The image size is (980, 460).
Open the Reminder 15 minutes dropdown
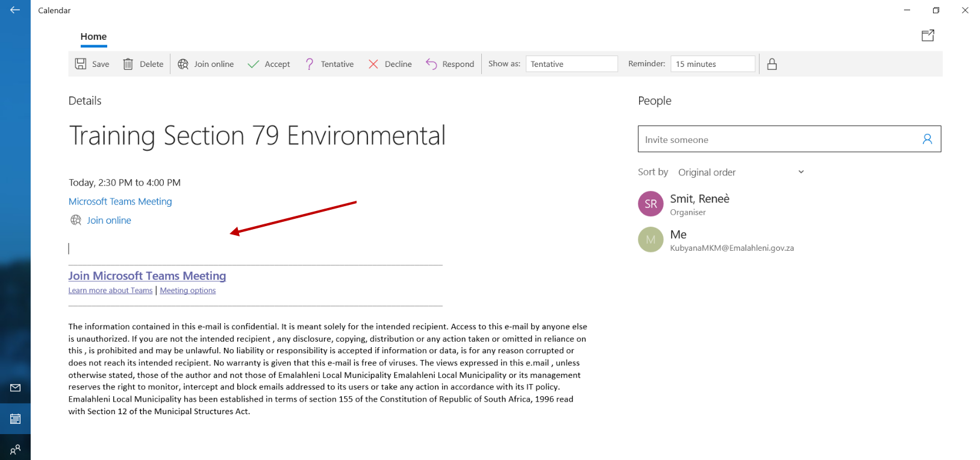coord(713,64)
